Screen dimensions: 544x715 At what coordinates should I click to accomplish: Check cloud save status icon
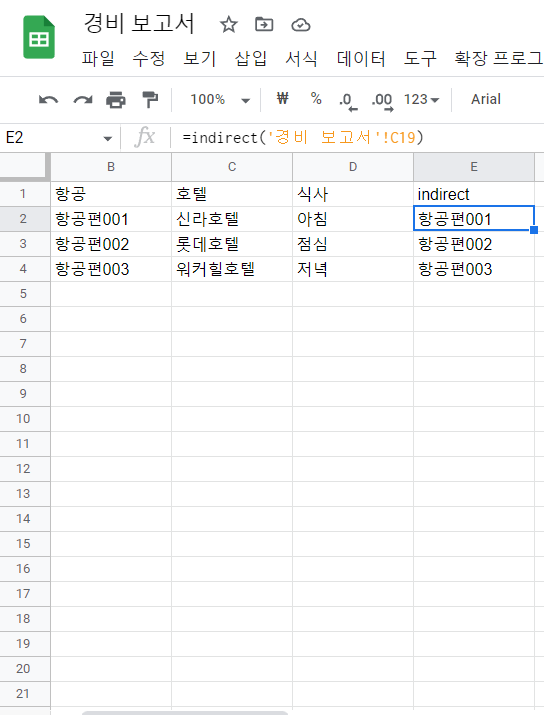click(x=300, y=25)
